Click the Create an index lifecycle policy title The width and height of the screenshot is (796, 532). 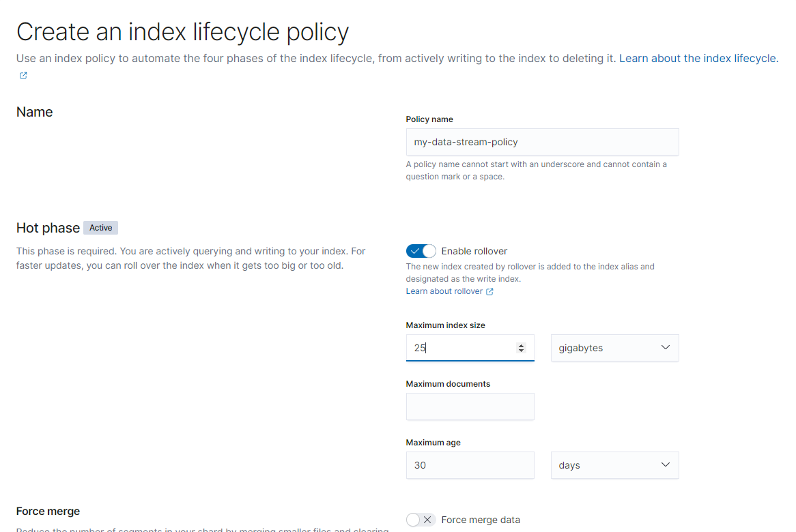182,32
